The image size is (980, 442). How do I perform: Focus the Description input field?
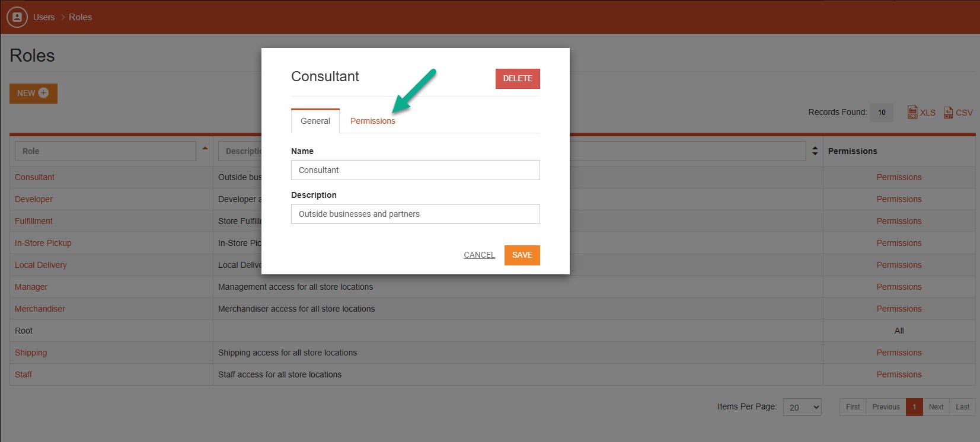415,214
